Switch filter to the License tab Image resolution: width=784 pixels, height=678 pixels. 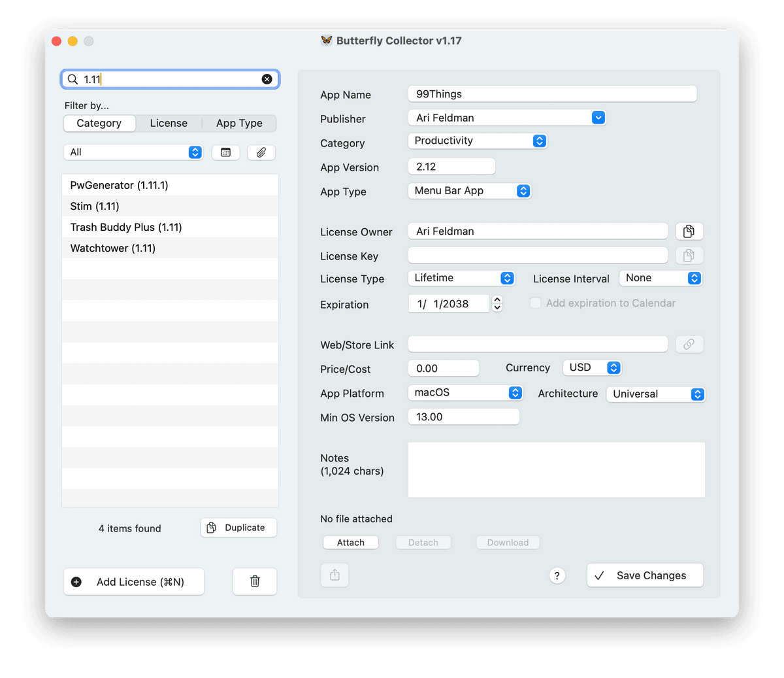(x=169, y=124)
